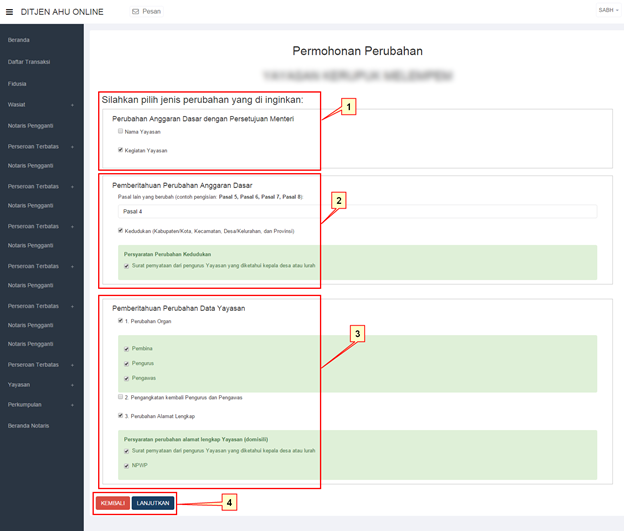Screen dimensions: 624x531
Task: Expand the Yayasan sidebar menu
Action: tap(40, 384)
